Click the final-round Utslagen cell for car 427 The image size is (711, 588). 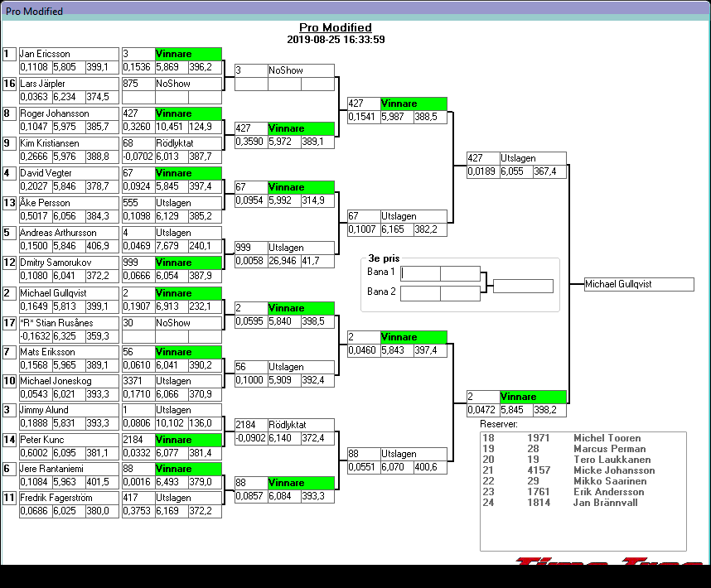(533, 158)
